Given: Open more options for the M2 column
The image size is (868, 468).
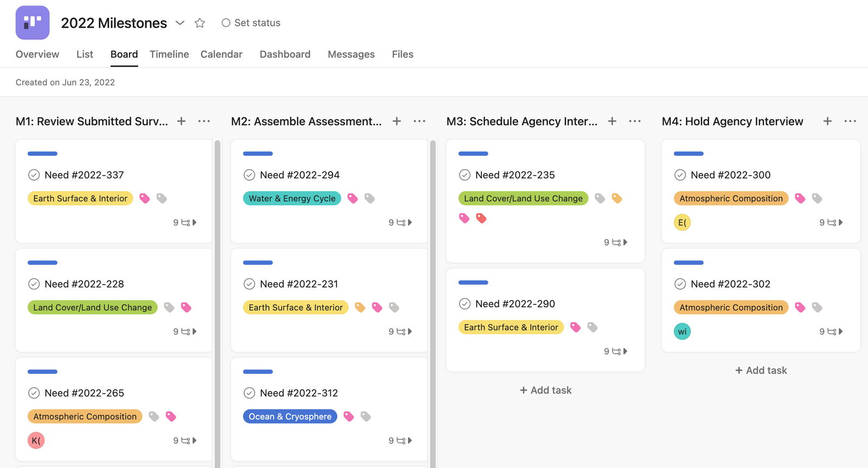Looking at the screenshot, I should click(x=419, y=121).
